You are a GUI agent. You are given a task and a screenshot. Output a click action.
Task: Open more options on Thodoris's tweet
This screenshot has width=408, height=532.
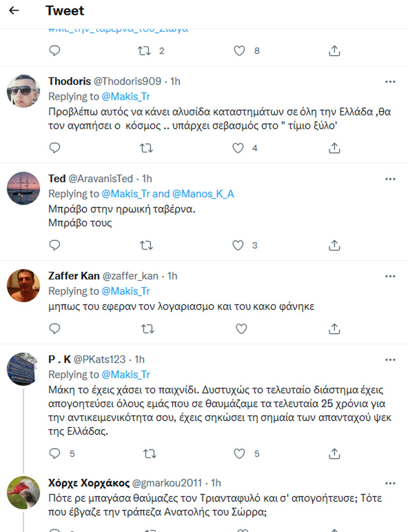pyautogui.click(x=390, y=81)
